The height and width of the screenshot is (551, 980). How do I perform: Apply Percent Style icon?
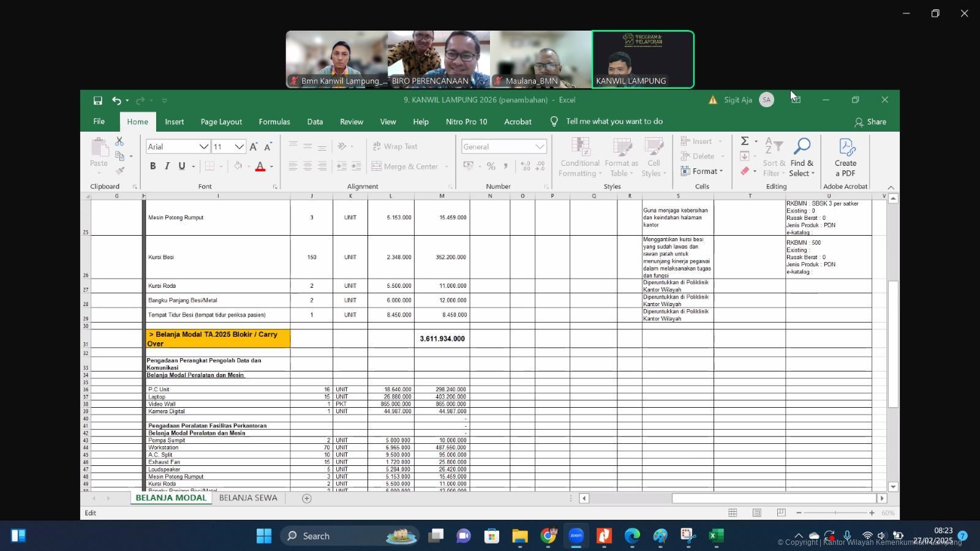(491, 166)
